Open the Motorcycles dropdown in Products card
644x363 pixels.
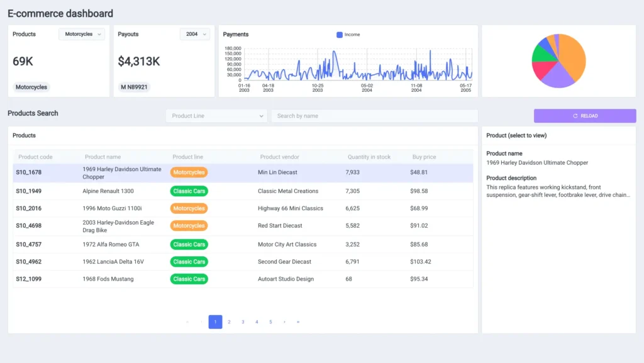pyautogui.click(x=82, y=35)
